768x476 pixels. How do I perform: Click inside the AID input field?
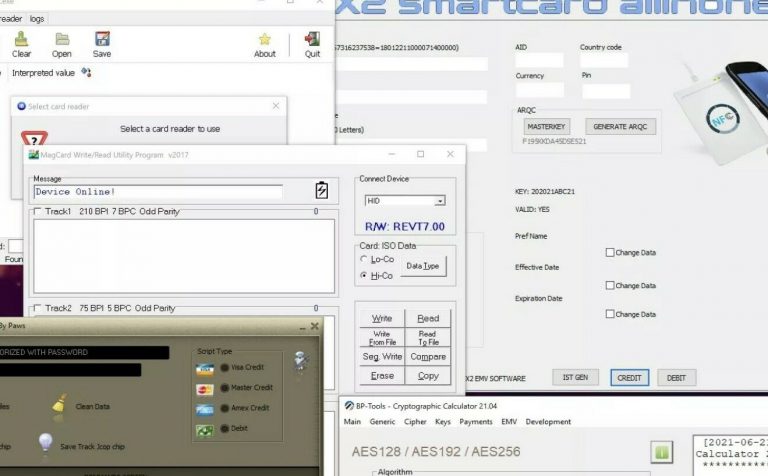point(539,61)
